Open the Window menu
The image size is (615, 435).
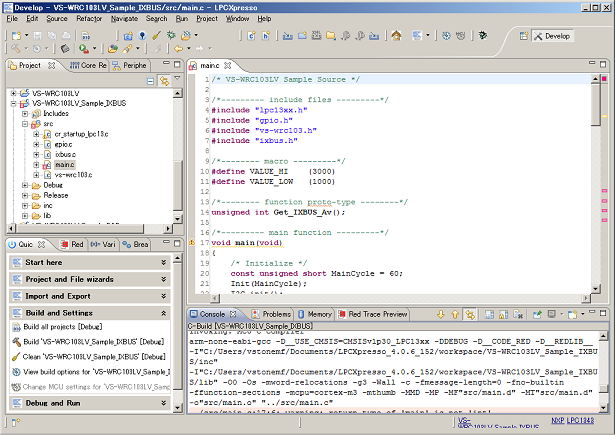pyautogui.click(x=237, y=19)
